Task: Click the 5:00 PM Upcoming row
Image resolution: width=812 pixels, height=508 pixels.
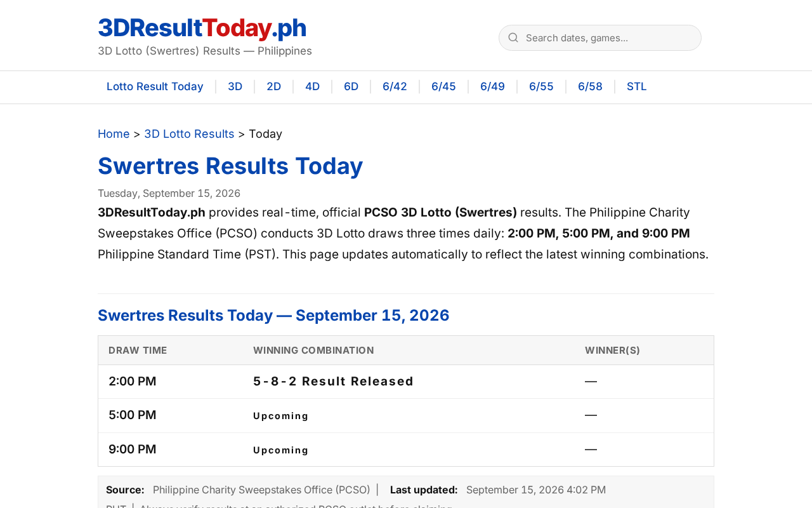Action: pyautogui.click(x=406, y=416)
